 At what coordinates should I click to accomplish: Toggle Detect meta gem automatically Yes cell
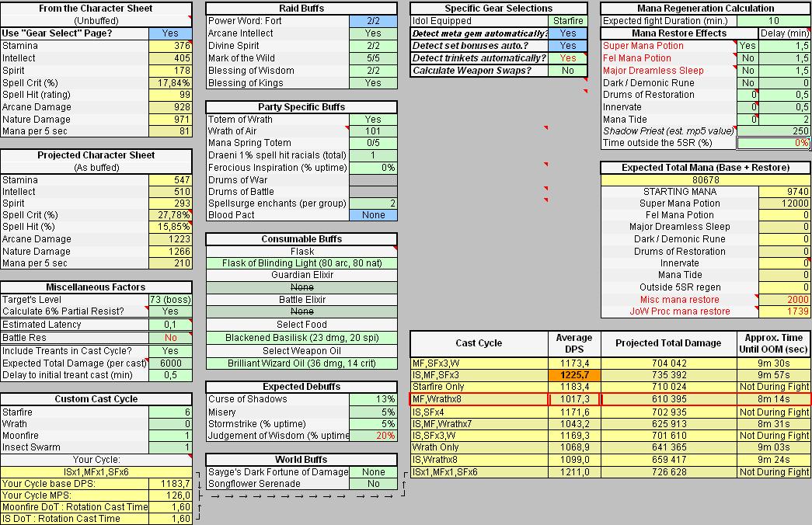[x=568, y=33]
